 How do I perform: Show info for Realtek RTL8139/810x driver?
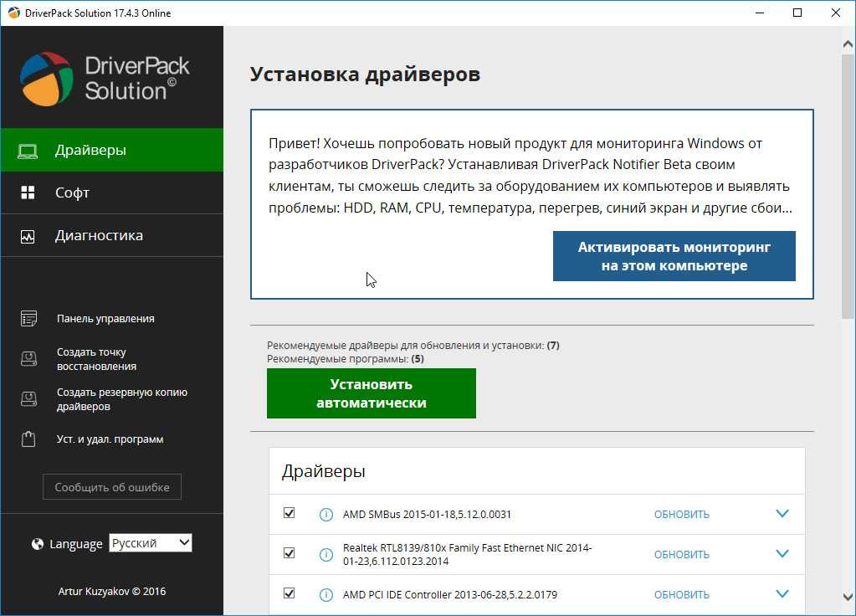(325, 555)
